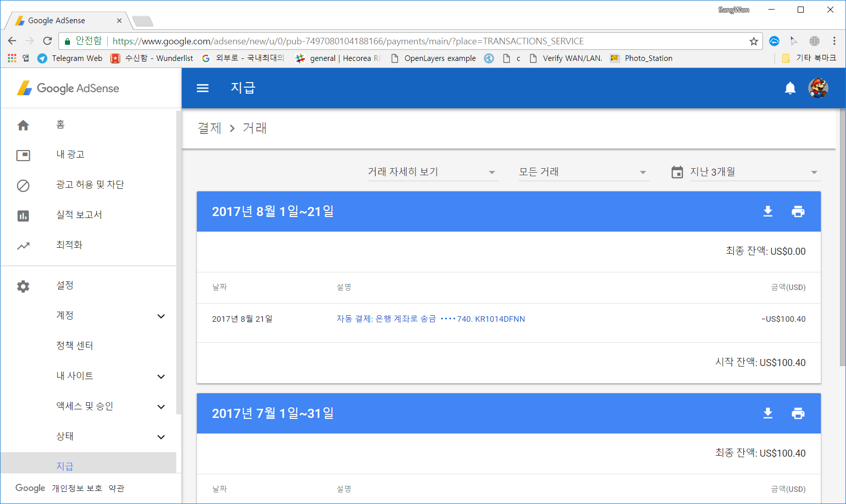Download the August 2017 transactions

(x=767, y=211)
